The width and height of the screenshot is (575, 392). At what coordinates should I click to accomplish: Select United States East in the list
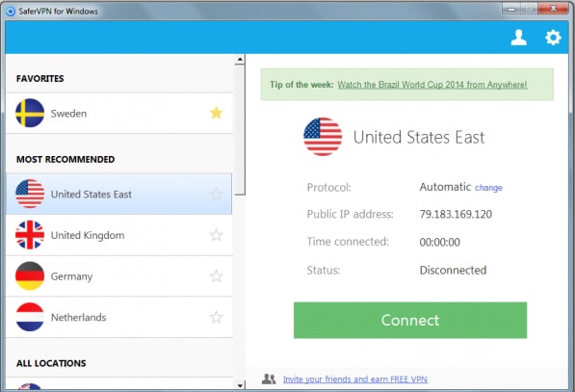(119, 194)
